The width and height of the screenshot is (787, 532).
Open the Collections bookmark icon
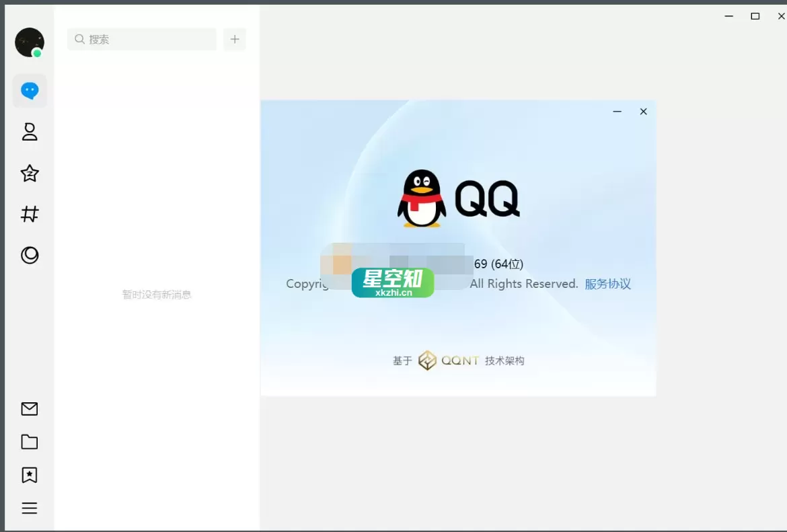tap(29, 475)
